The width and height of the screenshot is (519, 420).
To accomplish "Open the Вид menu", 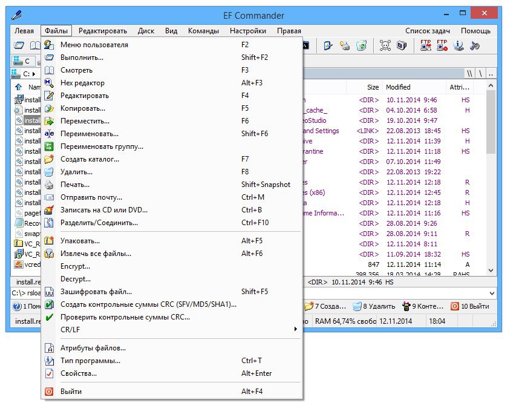I will (x=171, y=31).
